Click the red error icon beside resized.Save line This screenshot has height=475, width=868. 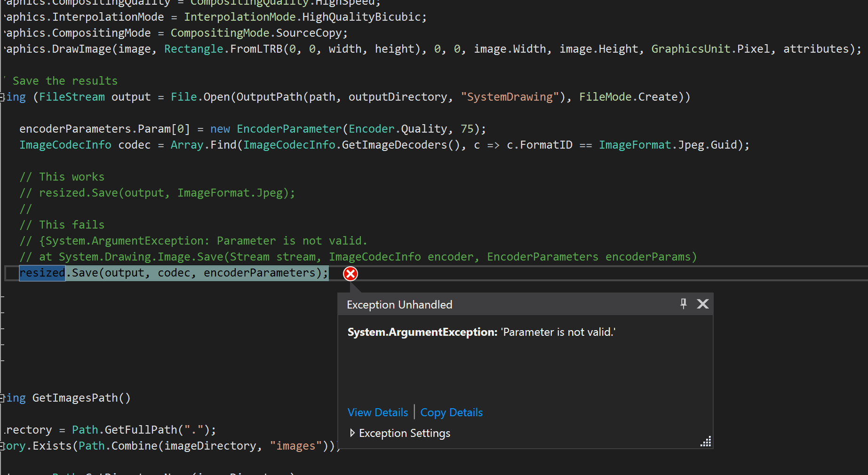(350, 273)
